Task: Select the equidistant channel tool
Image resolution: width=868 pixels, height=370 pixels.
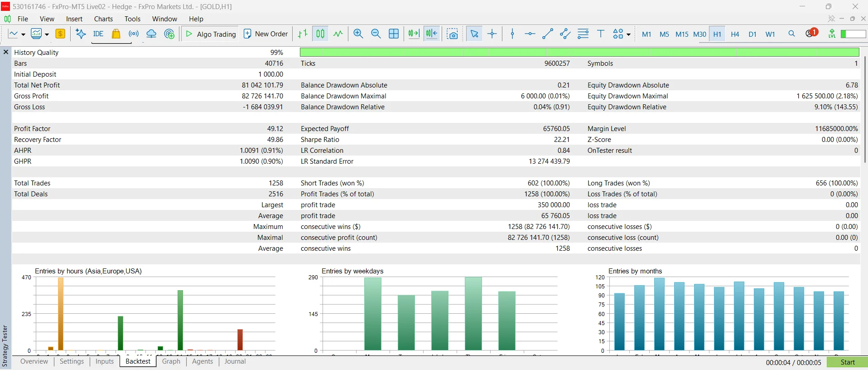Action: [x=565, y=34]
